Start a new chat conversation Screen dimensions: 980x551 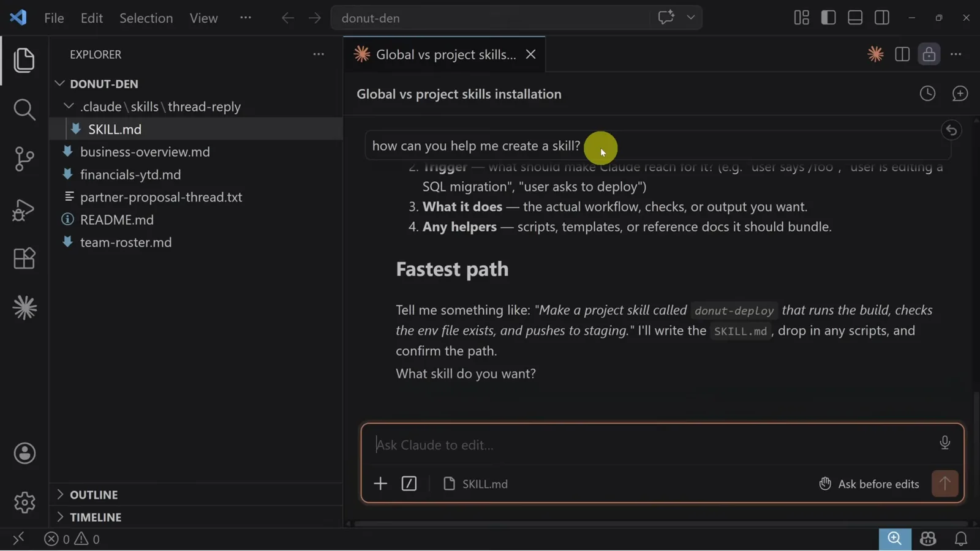point(960,93)
